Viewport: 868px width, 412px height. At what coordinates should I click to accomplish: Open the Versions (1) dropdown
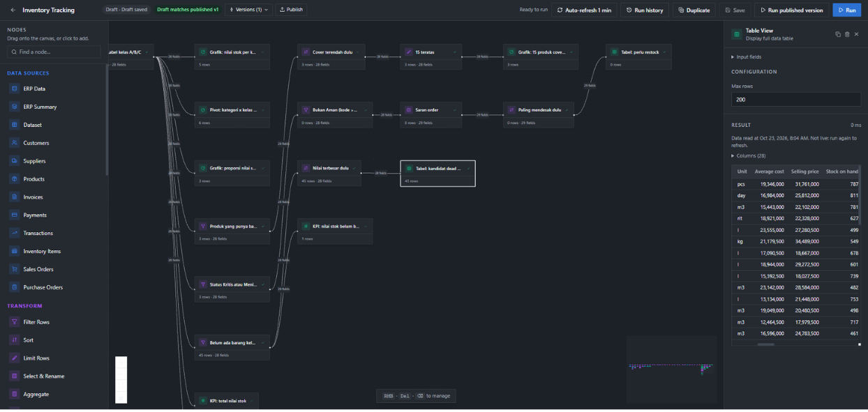pyautogui.click(x=249, y=10)
